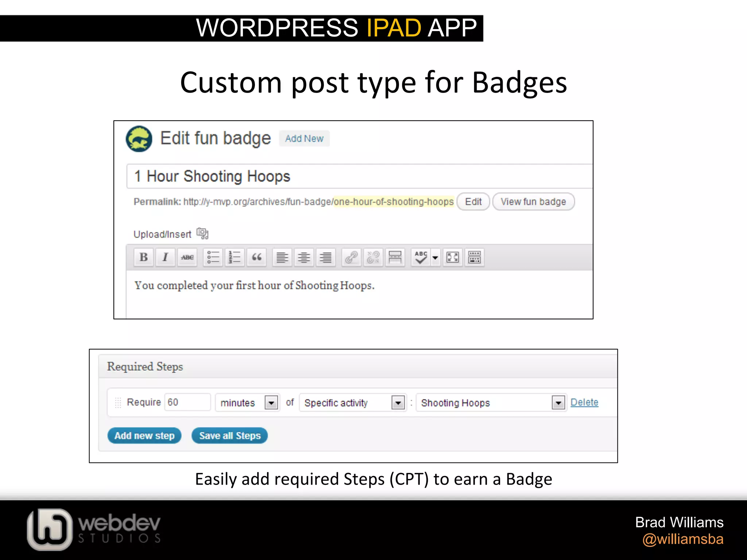Click the Required Steps panel header

(358, 367)
